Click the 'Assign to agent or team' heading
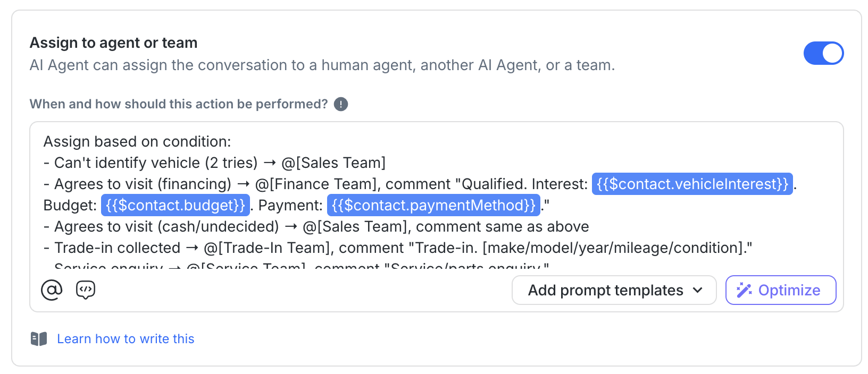868x374 pixels. coord(113,42)
